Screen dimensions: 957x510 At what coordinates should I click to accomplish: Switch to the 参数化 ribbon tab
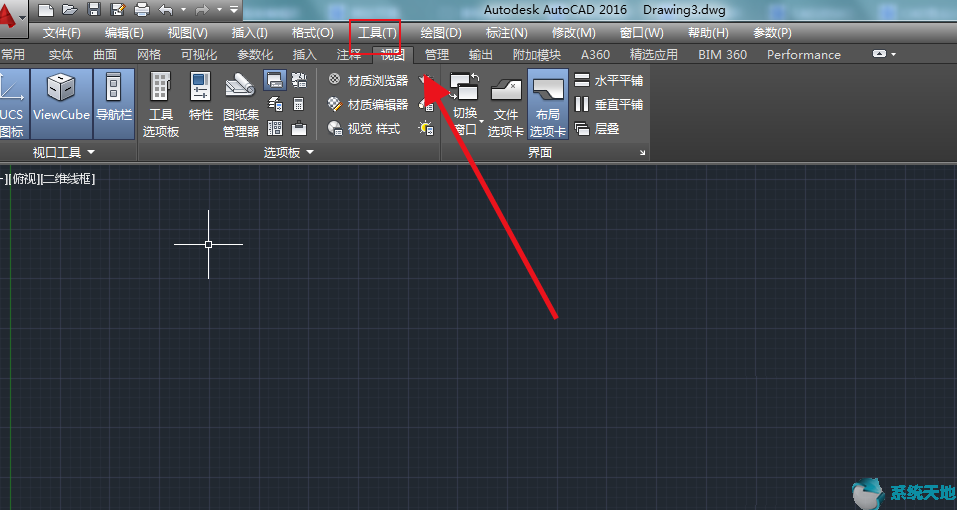point(255,54)
